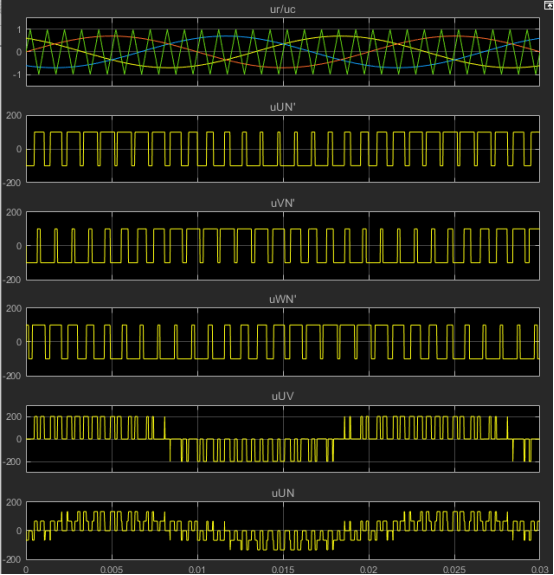Image resolution: width=554 pixels, height=575 pixels.
Task: Select the uUN' plot title
Action: point(283,107)
